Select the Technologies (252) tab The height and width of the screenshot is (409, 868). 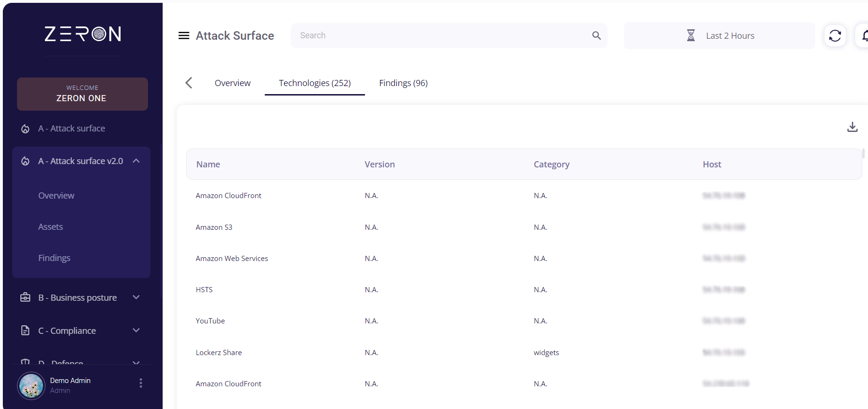[x=315, y=83]
